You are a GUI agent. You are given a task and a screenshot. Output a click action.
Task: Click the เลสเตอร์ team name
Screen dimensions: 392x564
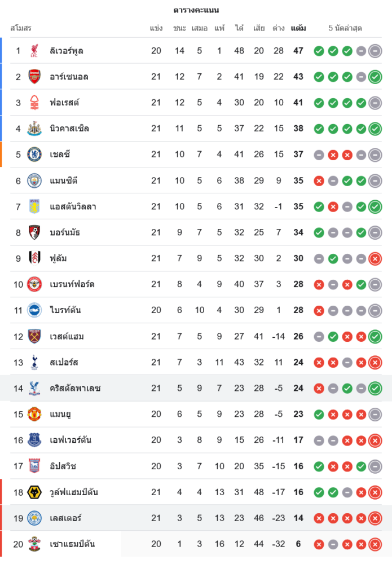pos(66,518)
